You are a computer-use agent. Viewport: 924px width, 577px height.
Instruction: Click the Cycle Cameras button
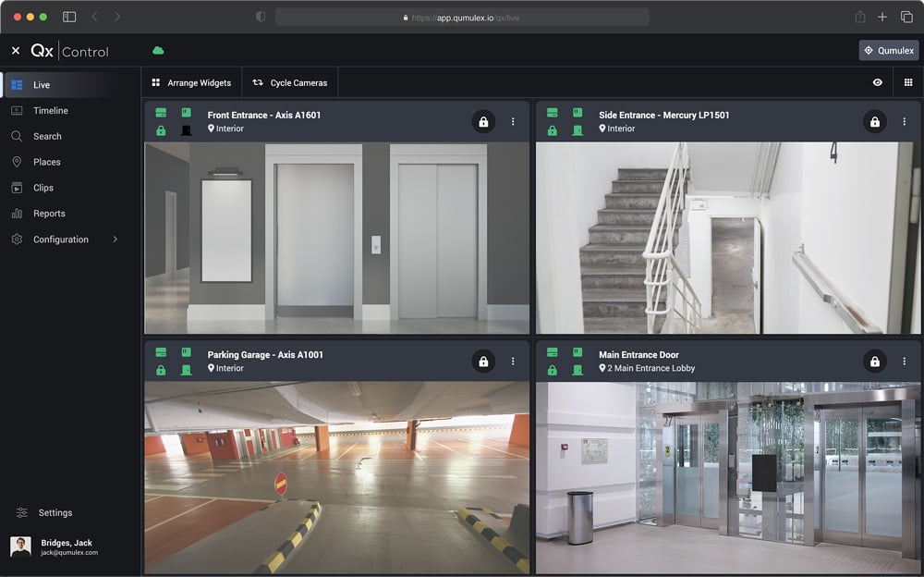[x=289, y=82]
